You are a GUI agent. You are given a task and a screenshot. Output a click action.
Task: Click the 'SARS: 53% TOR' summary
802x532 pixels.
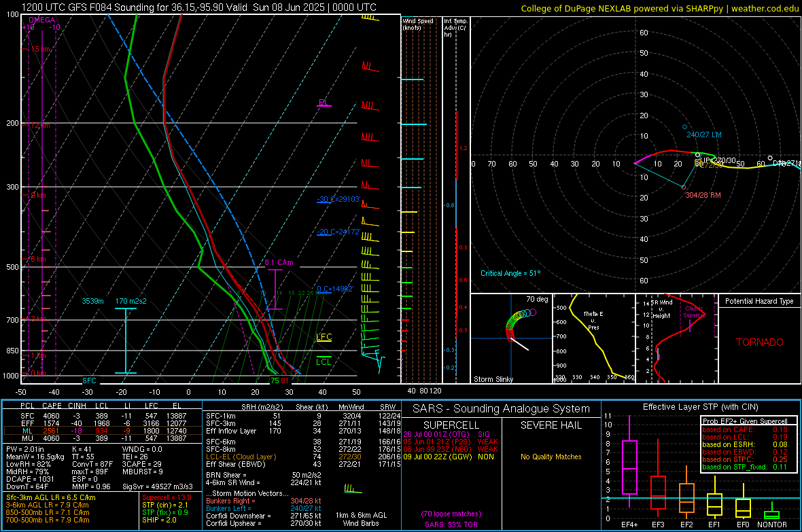click(451, 525)
